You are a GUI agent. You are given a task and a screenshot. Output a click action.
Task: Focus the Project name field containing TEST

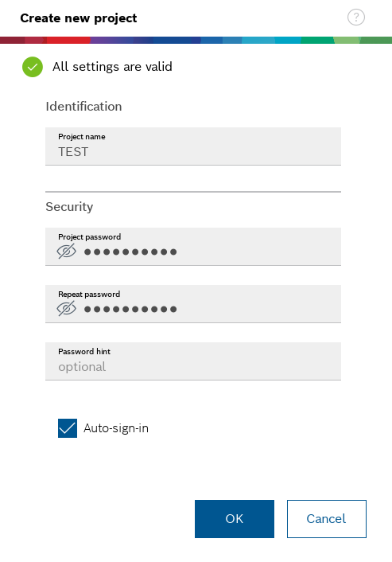[193, 146]
